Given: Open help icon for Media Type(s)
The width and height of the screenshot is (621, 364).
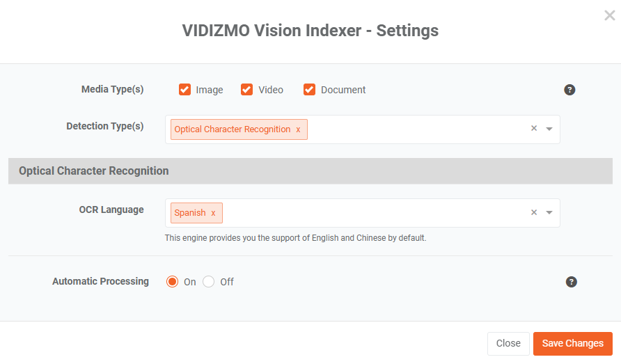Looking at the screenshot, I should (569, 90).
